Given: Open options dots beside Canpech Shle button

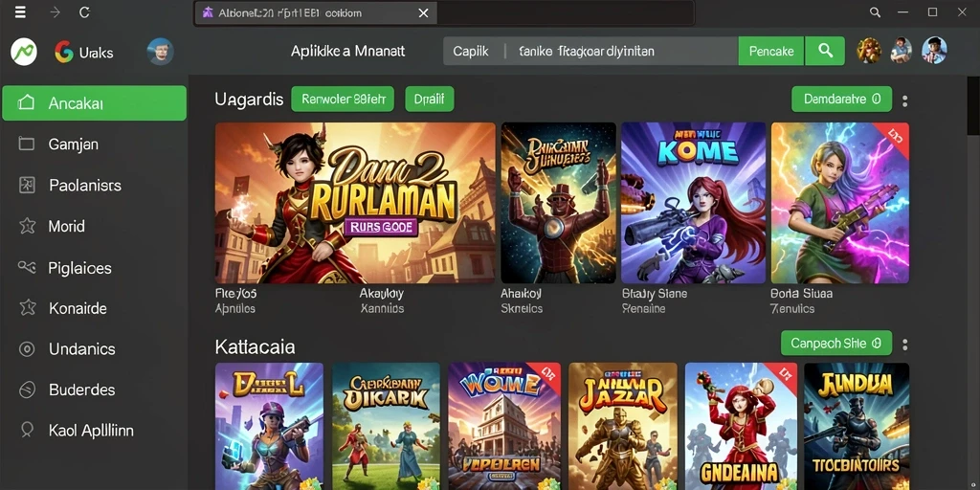Looking at the screenshot, I should click(x=905, y=345).
